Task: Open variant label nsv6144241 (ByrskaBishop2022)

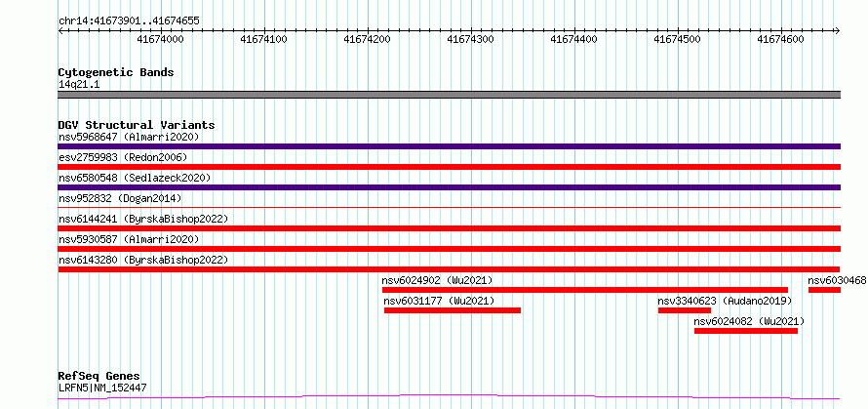Action: tap(143, 219)
